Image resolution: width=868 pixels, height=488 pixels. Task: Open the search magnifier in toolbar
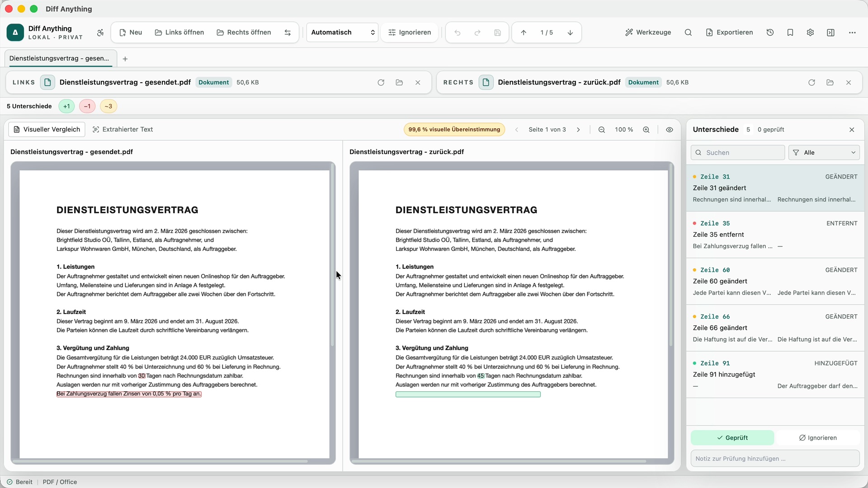coord(688,33)
